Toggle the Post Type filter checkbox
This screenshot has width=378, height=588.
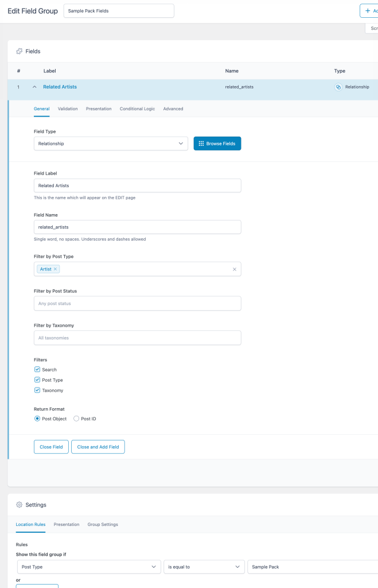(x=37, y=380)
